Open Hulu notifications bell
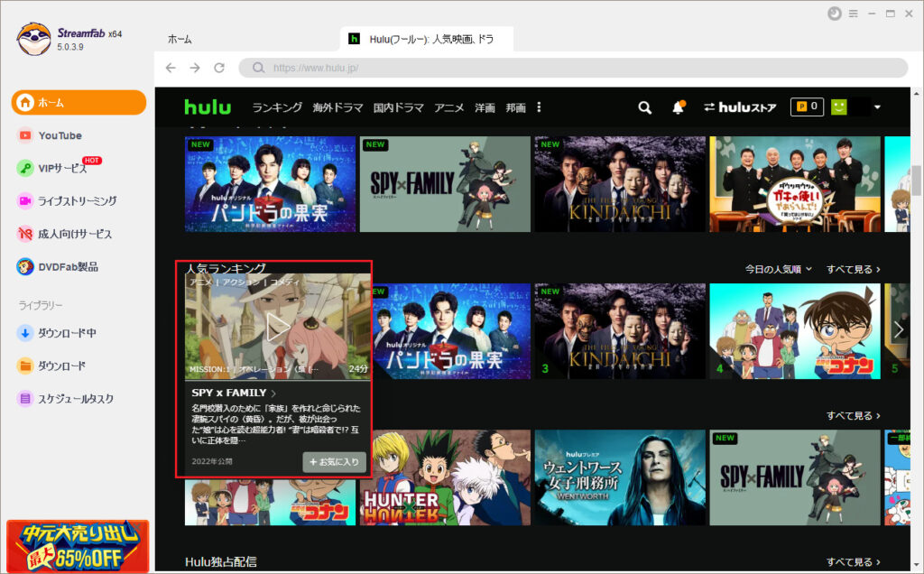924x574 pixels. [x=679, y=107]
